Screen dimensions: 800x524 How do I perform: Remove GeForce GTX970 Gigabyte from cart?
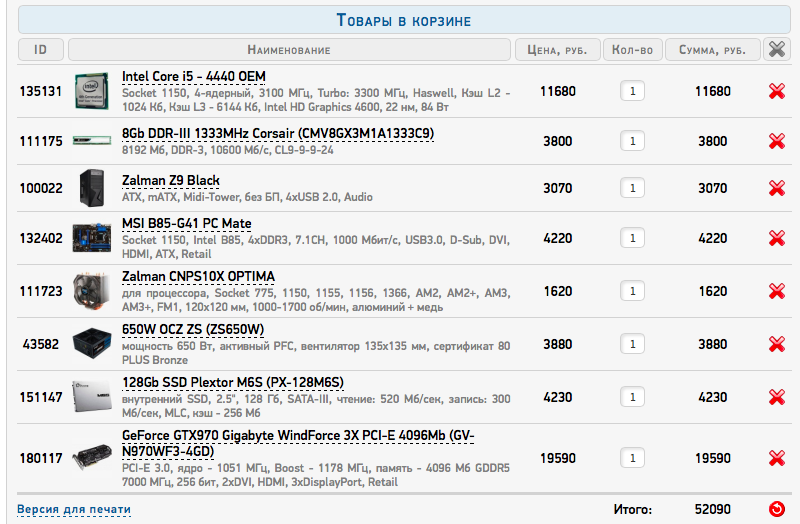click(x=777, y=458)
